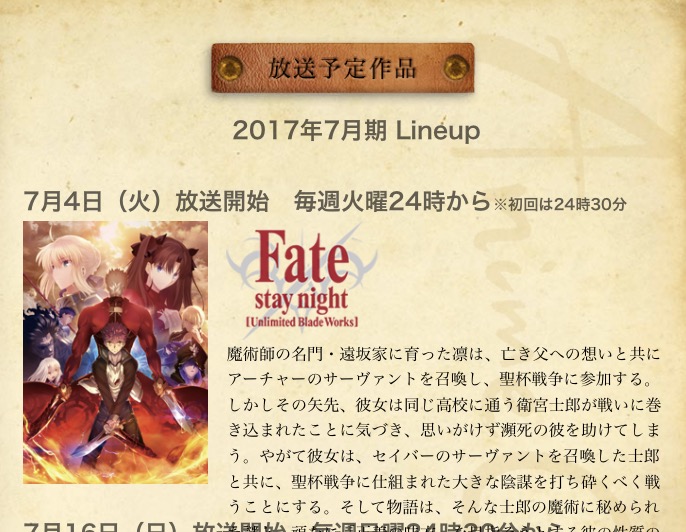Click the 7月16日(日)放送開始 heading at bottom
Viewport: 686px width, 532px height.
click(154, 527)
